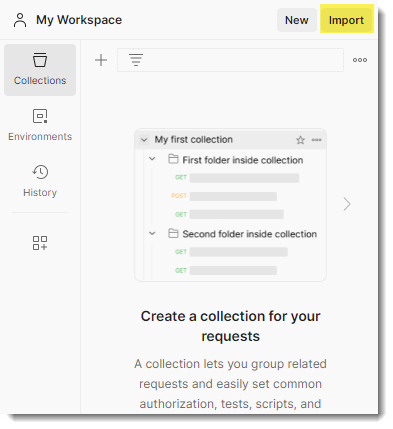Click the right chevron to see next illustration
Screen dimensions: 393x429
point(347,204)
